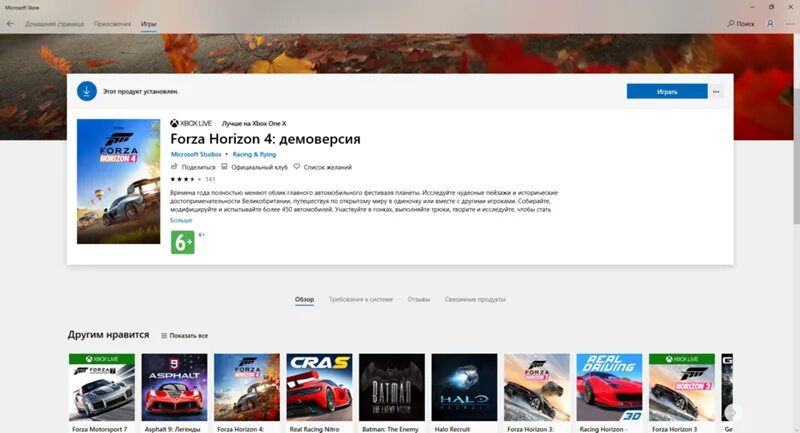This screenshot has width=800, height=433.
Task: Open the Отзывы tab
Action: click(x=418, y=299)
